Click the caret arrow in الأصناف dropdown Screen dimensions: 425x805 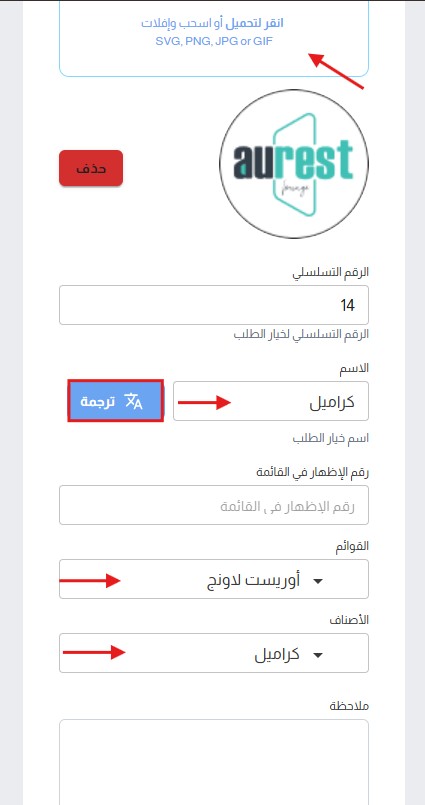click(x=318, y=655)
